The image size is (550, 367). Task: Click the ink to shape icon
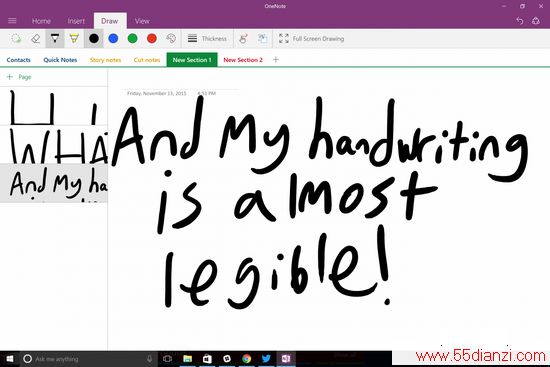point(243,39)
